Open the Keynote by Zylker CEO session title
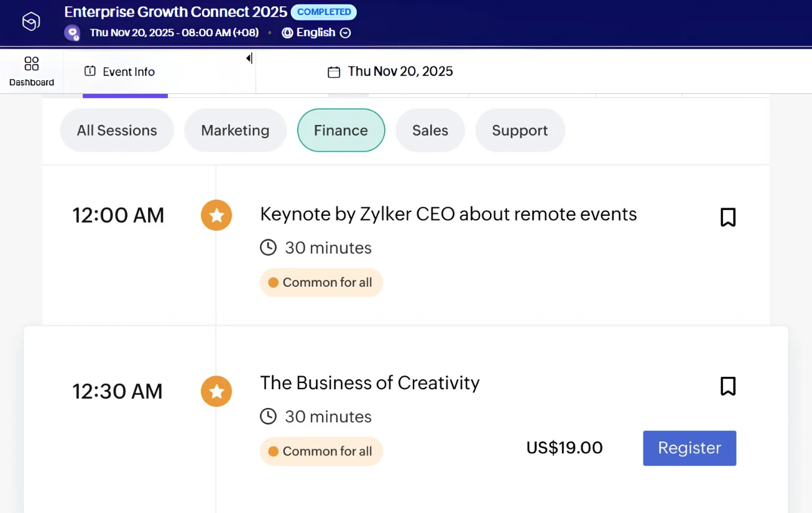Image resolution: width=812 pixels, height=513 pixels. tap(448, 215)
